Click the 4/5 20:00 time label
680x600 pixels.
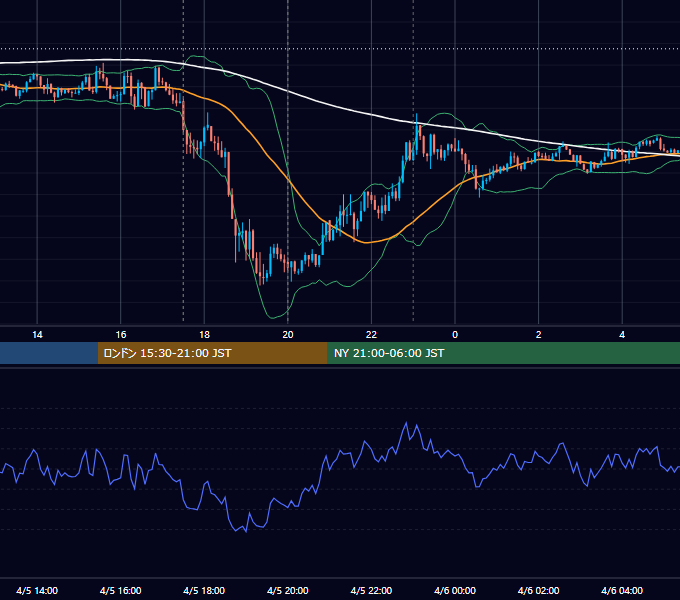pyautogui.click(x=288, y=590)
